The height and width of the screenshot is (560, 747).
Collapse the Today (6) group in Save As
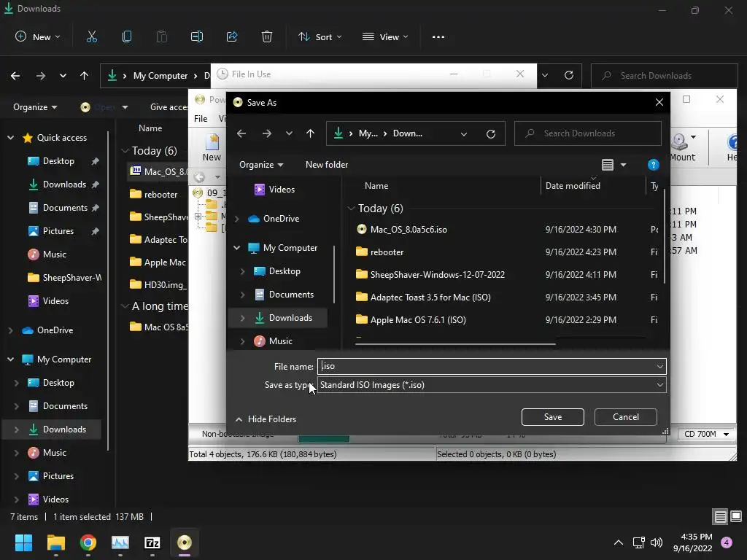pos(351,208)
